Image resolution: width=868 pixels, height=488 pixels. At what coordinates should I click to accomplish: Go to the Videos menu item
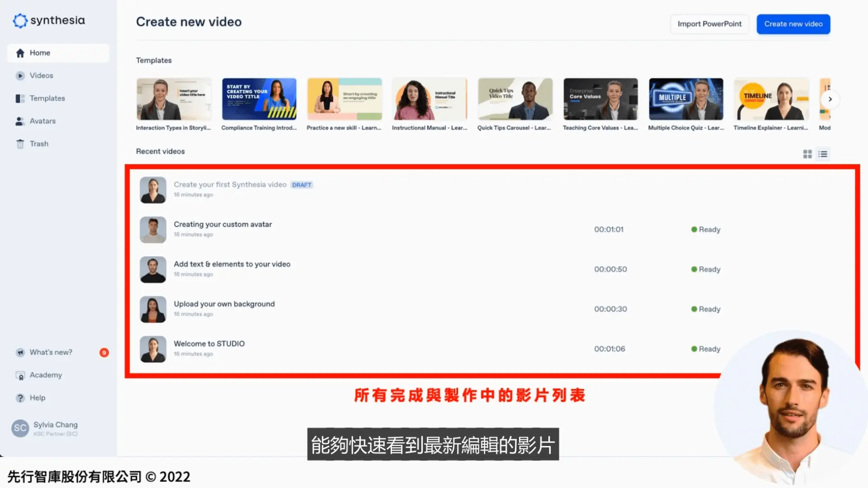41,75
